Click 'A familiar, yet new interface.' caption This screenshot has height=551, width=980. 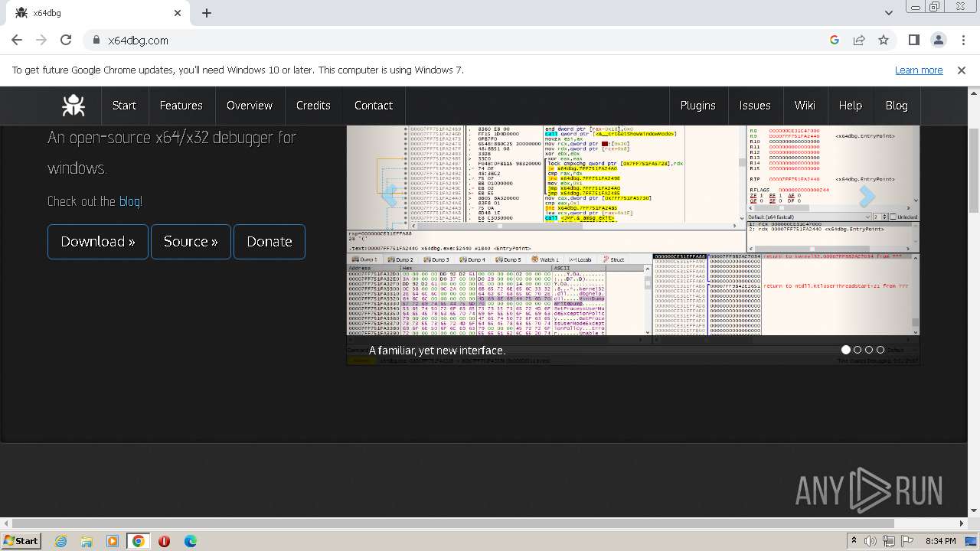(437, 350)
